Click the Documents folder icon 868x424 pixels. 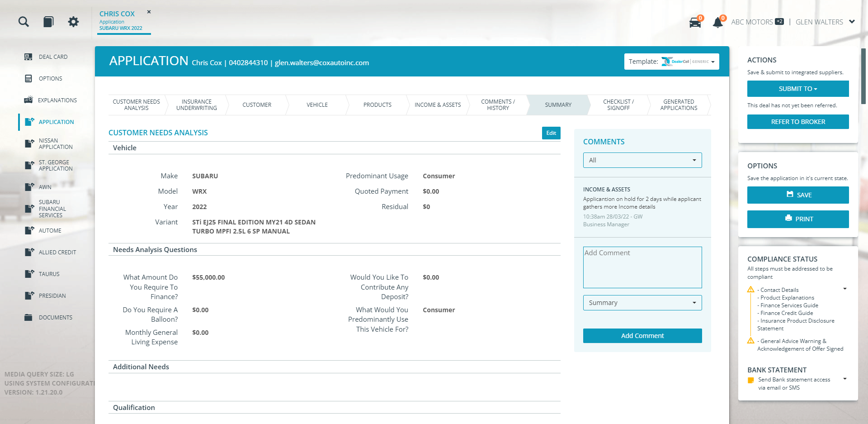[x=28, y=318]
